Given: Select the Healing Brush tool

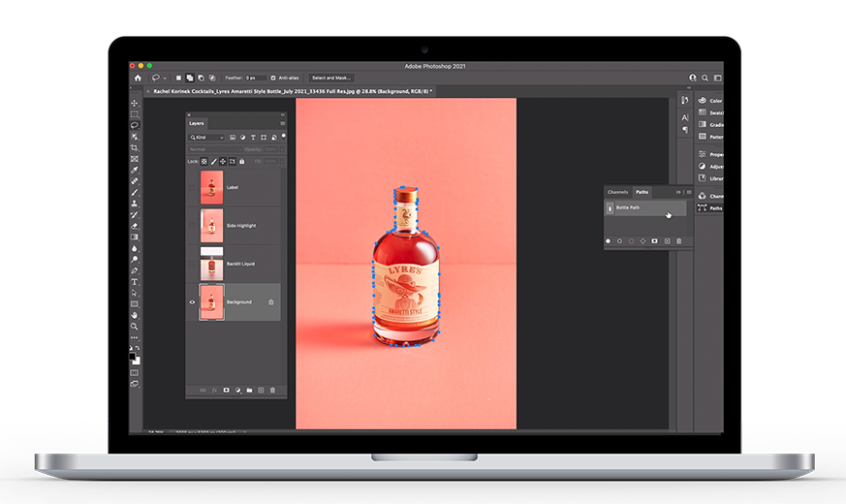Looking at the screenshot, I should click(135, 181).
